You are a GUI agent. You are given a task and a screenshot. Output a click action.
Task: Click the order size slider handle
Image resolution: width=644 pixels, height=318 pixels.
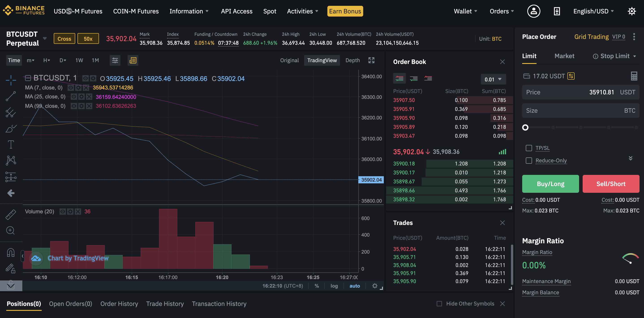(525, 127)
